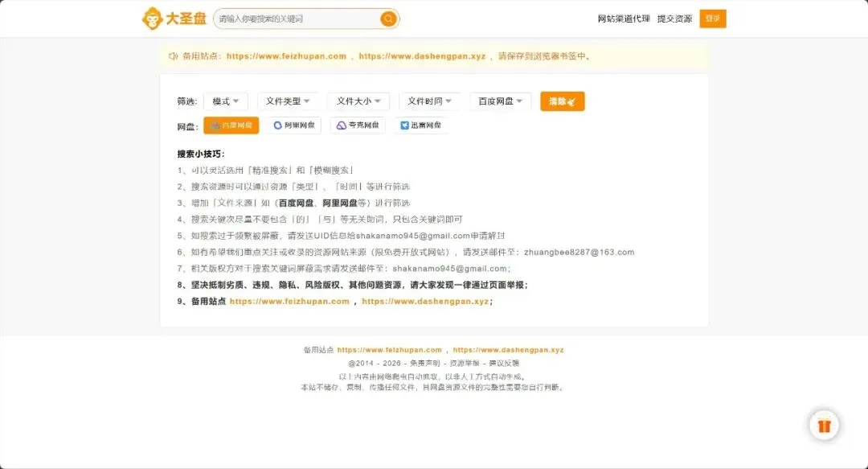Click the orange 清除 clear filters button
This screenshot has width=868, height=469.
[563, 101]
